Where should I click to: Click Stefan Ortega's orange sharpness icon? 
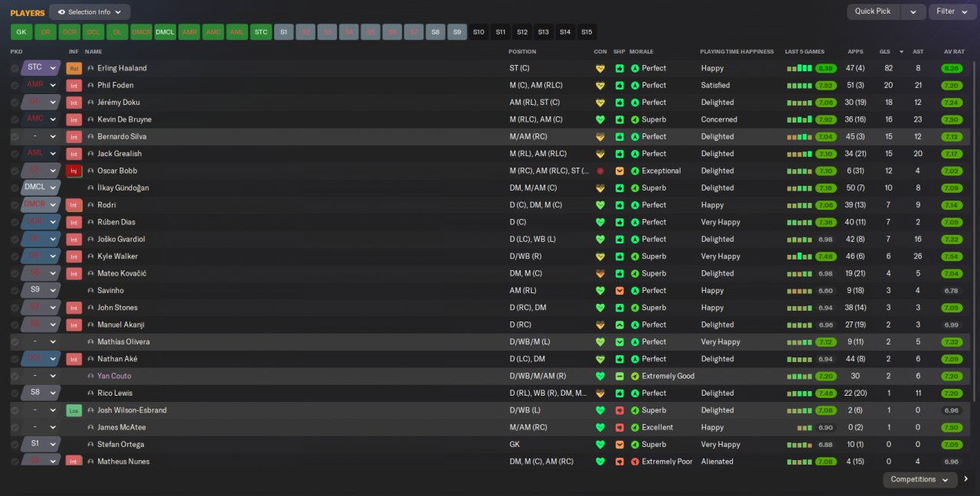pos(619,445)
